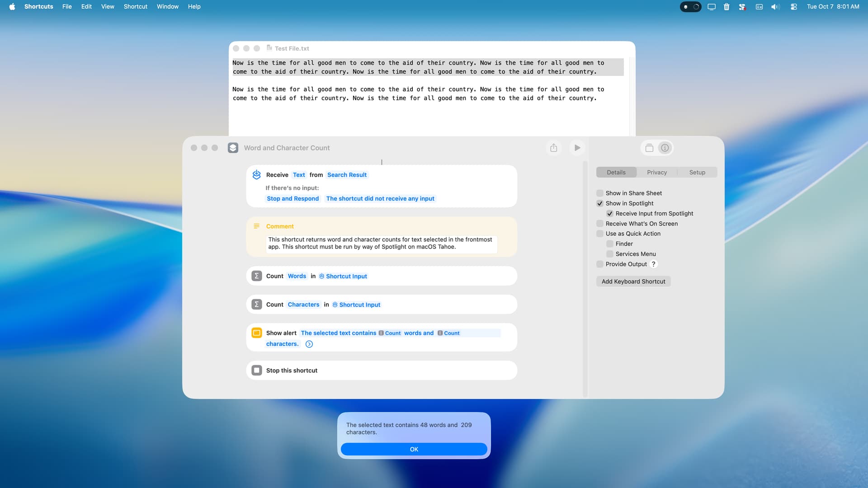The image size is (868, 488).
Task: Change Characters count type dropdown
Action: [x=303, y=305]
